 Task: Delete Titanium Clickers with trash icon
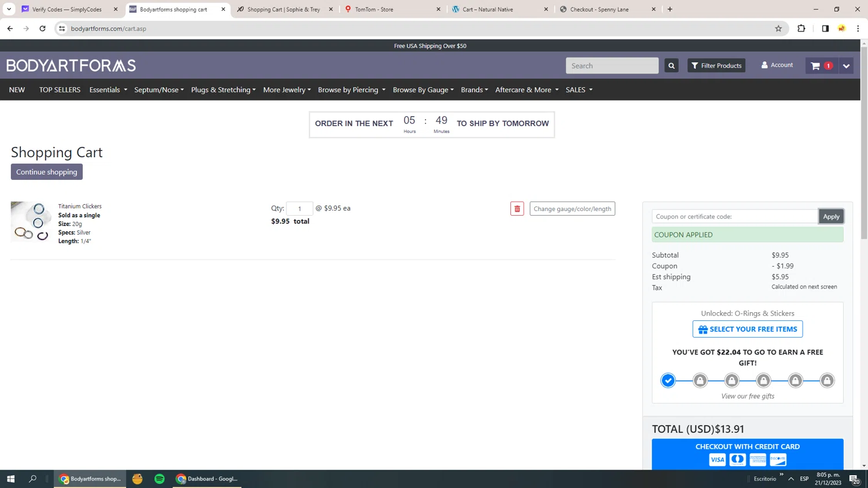pos(517,209)
